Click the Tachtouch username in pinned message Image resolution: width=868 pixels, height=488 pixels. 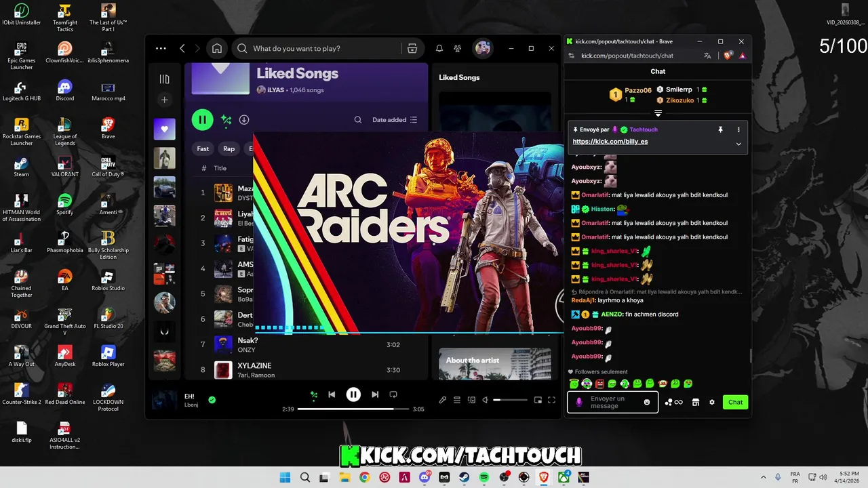tap(644, 129)
